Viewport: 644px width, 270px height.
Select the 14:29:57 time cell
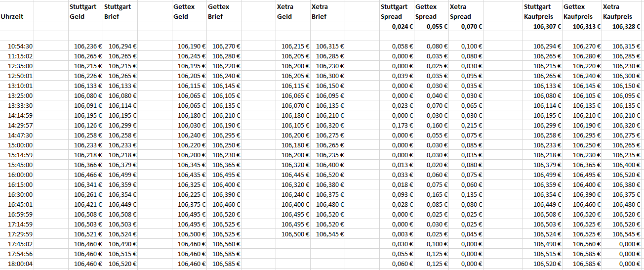(20, 125)
